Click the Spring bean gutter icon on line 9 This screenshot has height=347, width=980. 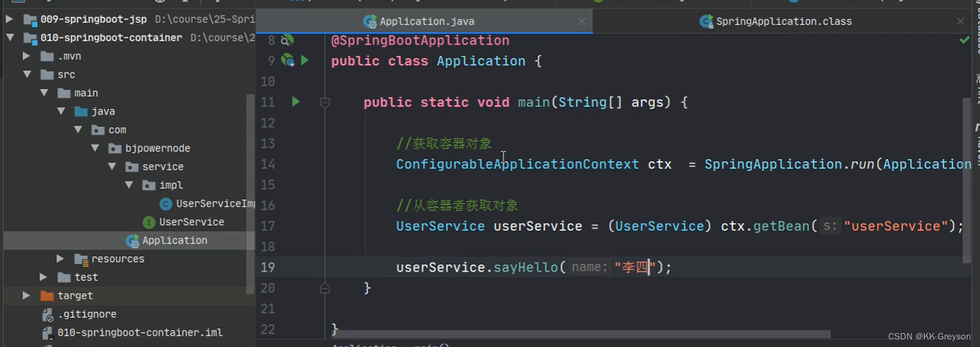point(287,60)
